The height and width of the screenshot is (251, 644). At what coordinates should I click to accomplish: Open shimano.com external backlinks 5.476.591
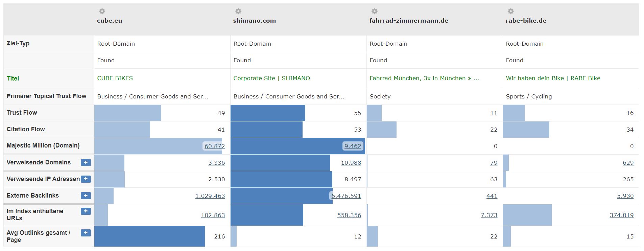click(346, 196)
